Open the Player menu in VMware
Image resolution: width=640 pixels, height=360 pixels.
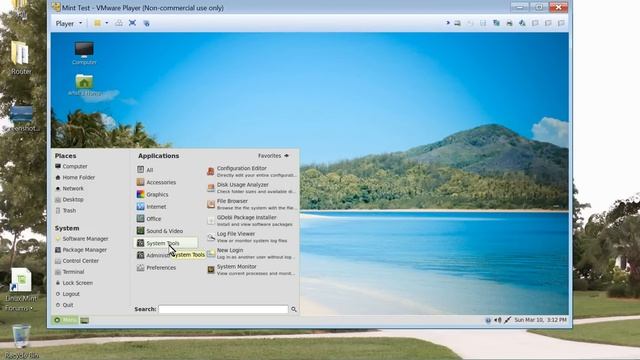(69, 24)
